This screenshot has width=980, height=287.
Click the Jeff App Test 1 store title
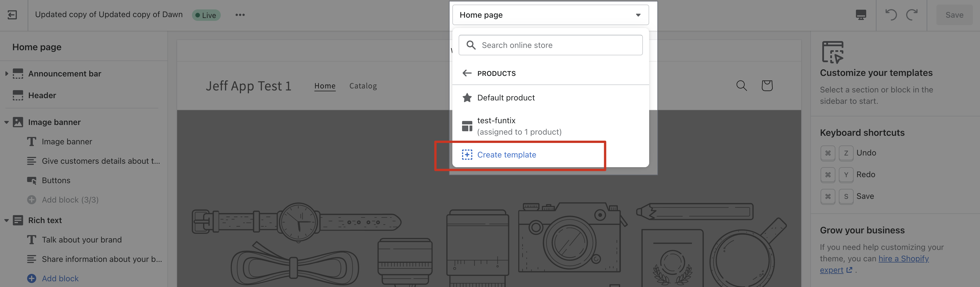click(248, 86)
